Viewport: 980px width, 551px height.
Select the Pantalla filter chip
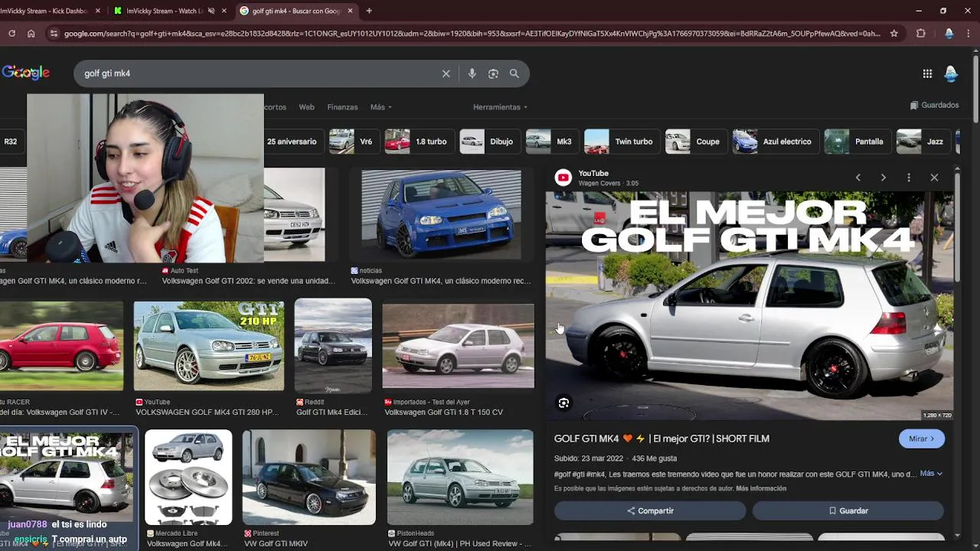(856, 142)
